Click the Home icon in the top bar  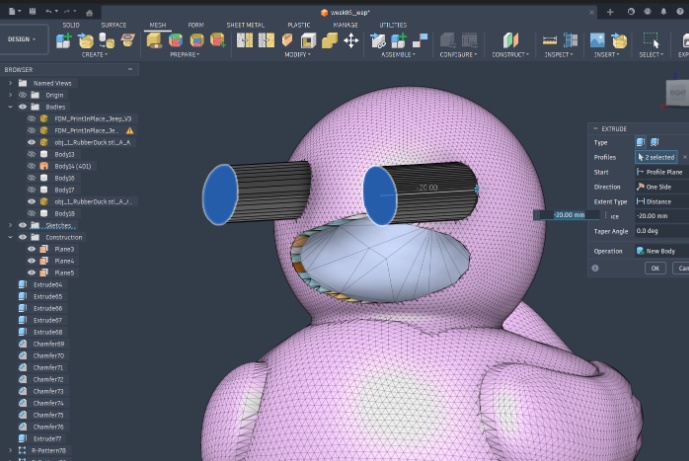pos(89,12)
